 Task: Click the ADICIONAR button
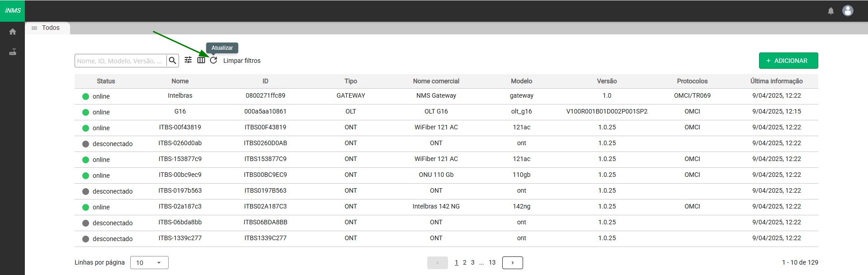[x=788, y=61]
